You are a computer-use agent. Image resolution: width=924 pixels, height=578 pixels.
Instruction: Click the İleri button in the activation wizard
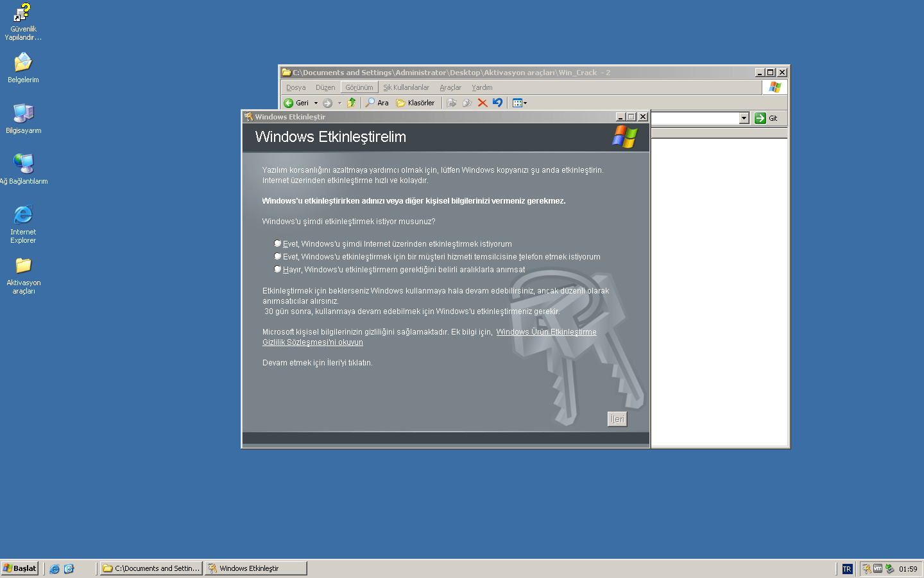pos(617,419)
